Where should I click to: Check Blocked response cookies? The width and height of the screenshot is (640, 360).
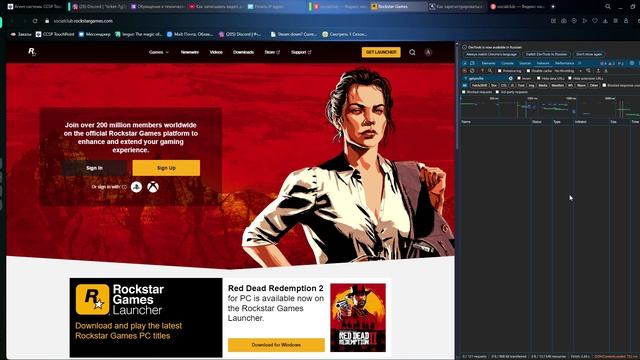click(x=604, y=85)
